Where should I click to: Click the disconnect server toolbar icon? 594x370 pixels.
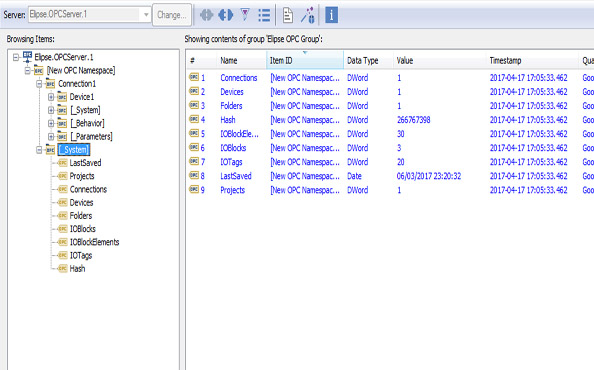tap(226, 15)
